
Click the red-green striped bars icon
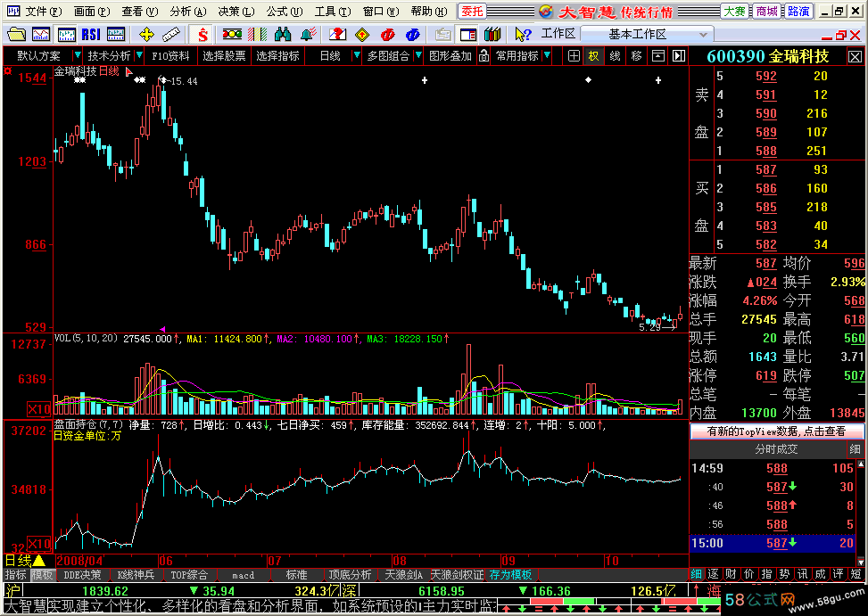pyautogui.click(x=258, y=34)
